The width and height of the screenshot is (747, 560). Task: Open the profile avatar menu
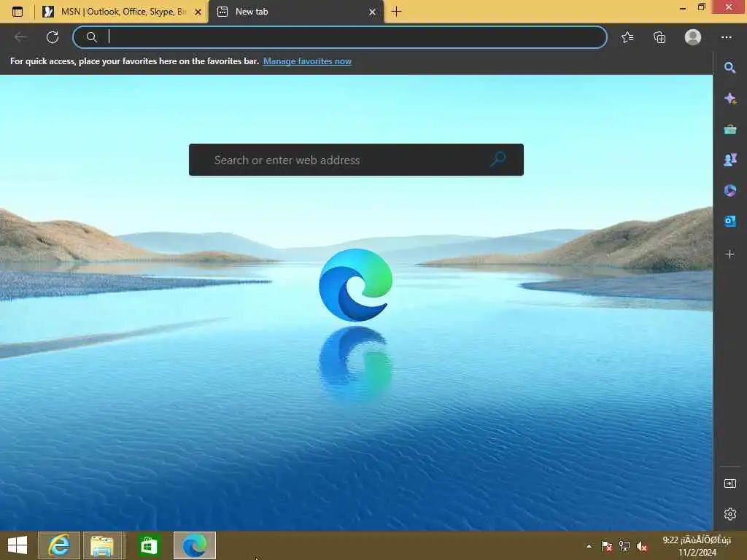(x=693, y=37)
